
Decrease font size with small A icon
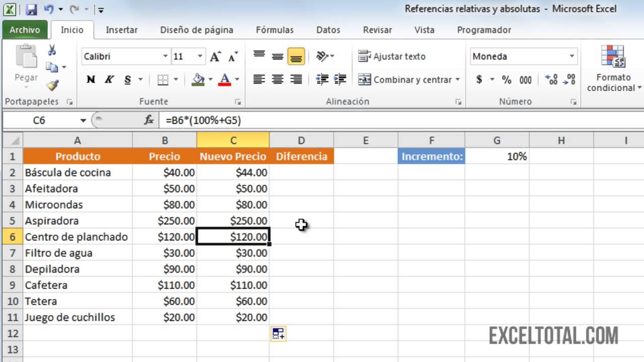pyautogui.click(x=232, y=57)
